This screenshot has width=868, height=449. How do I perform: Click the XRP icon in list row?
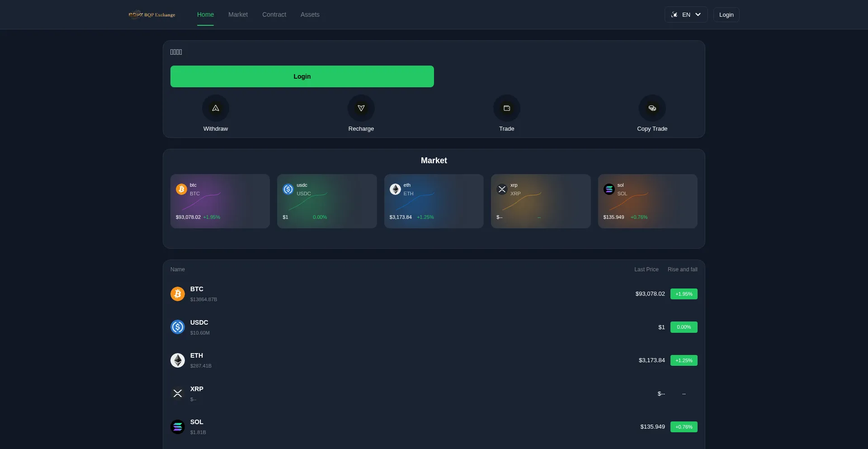coord(178,393)
